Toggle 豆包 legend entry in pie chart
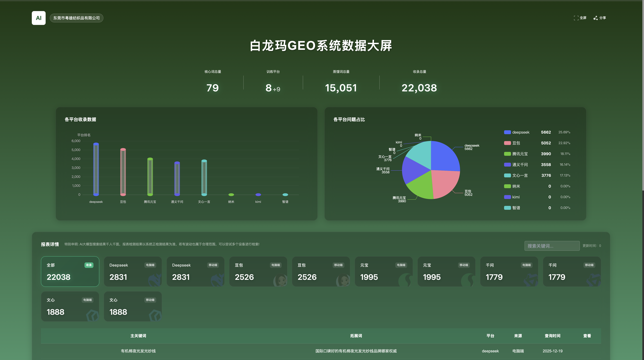 (512, 143)
